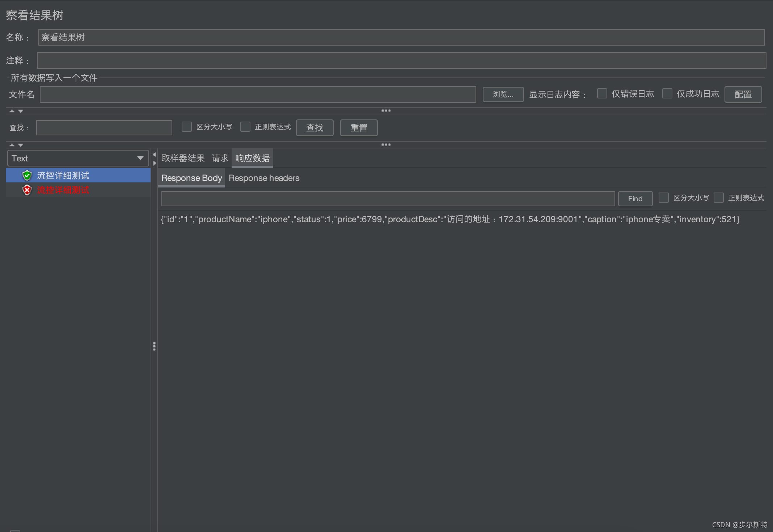773x532 pixels.
Task: Click the left collapse arrow on the results panel divider
Action: click(154, 155)
